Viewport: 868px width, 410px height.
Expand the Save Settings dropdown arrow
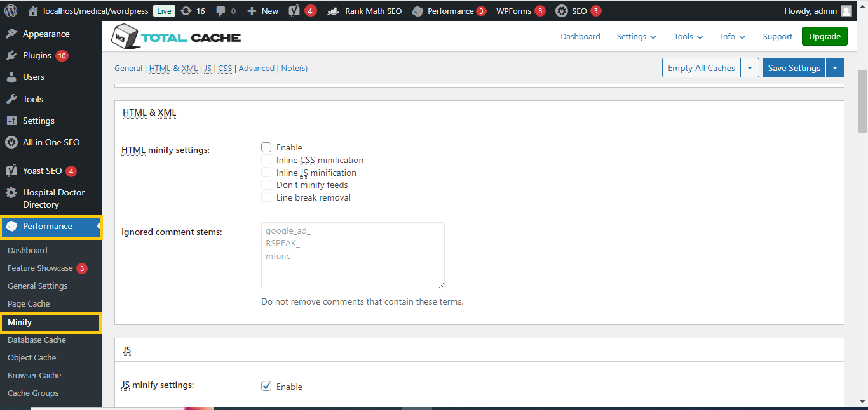[x=834, y=68]
